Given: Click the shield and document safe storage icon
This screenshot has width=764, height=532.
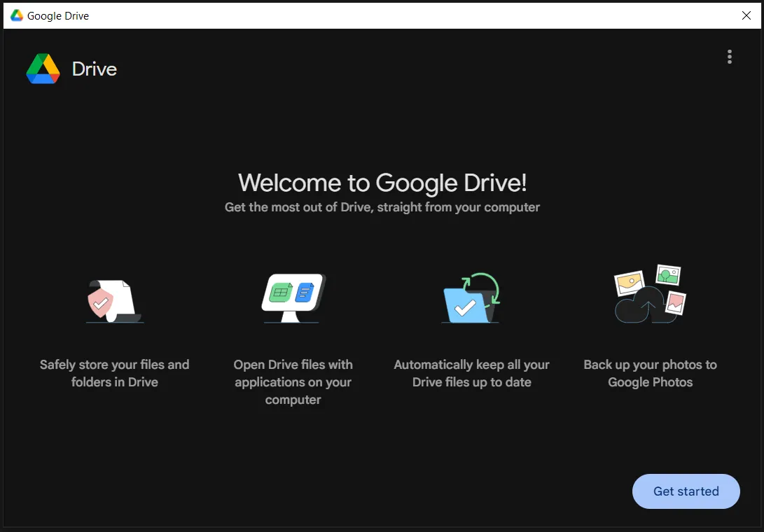Looking at the screenshot, I should pos(115,301).
